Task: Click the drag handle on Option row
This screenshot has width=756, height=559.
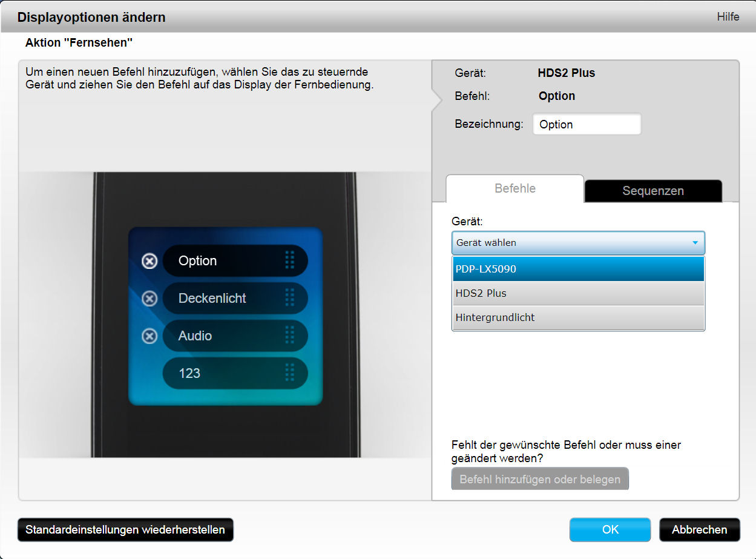Action: coord(289,261)
